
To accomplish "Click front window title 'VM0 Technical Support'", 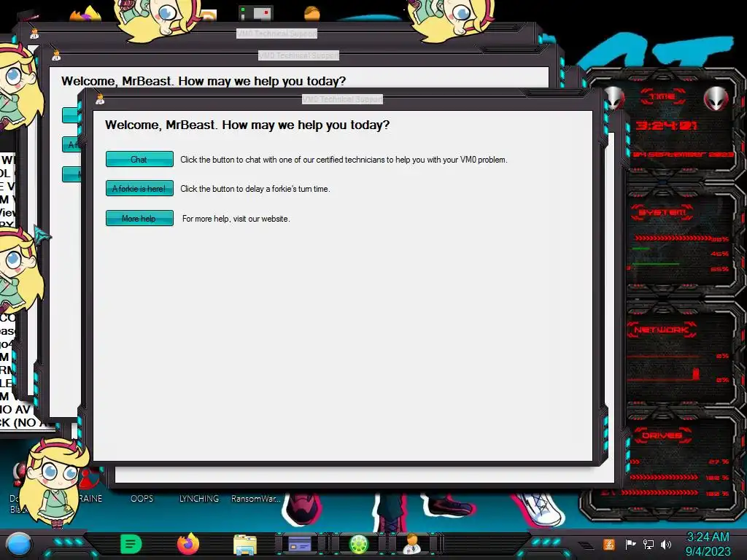I will click(343, 99).
